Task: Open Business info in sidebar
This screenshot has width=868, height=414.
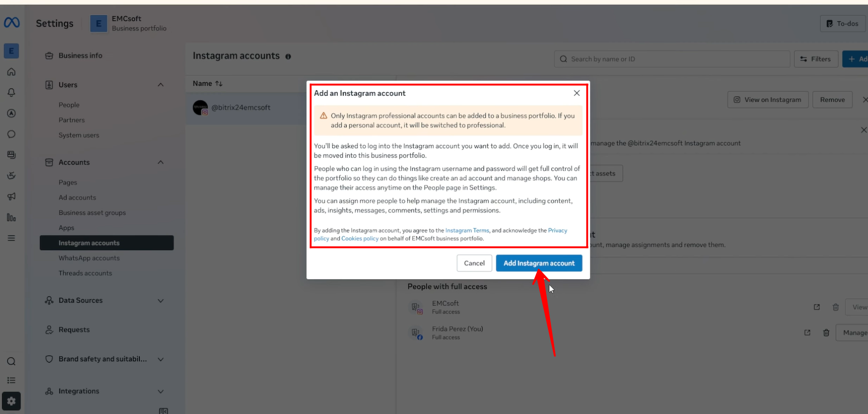Action: (x=80, y=55)
